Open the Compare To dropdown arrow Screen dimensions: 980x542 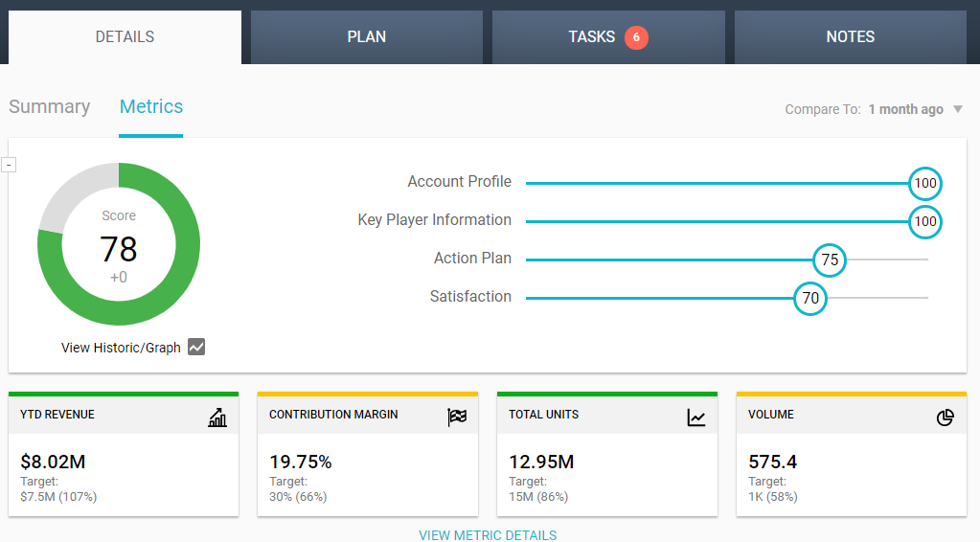click(x=957, y=109)
